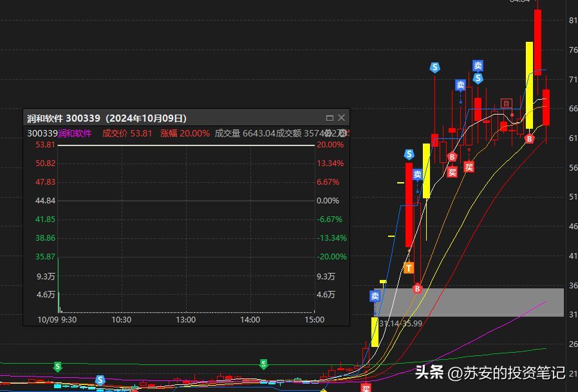Select the topmost blue 卖 marker
Image resolution: width=578 pixels, height=392 pixels.
tap(478, 66)
